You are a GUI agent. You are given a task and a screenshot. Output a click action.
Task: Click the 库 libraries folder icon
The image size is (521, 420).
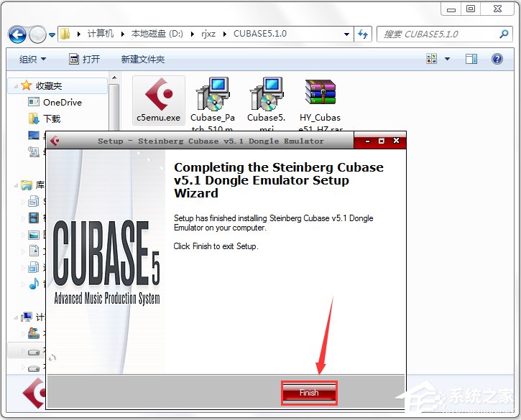27,185
